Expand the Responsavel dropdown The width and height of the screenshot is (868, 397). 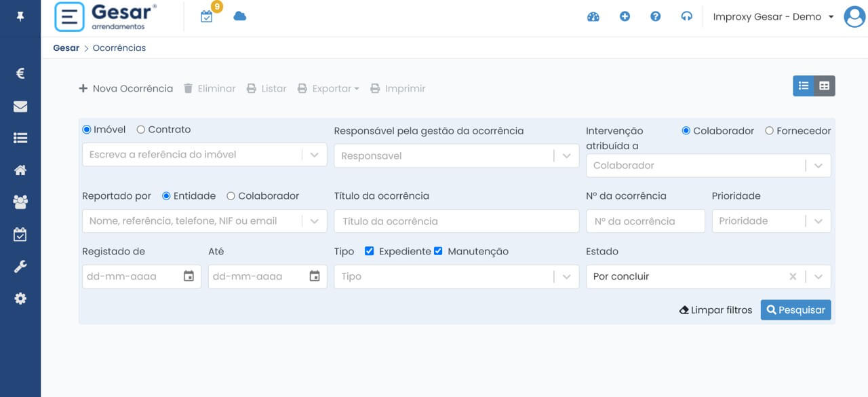[456, 155]
